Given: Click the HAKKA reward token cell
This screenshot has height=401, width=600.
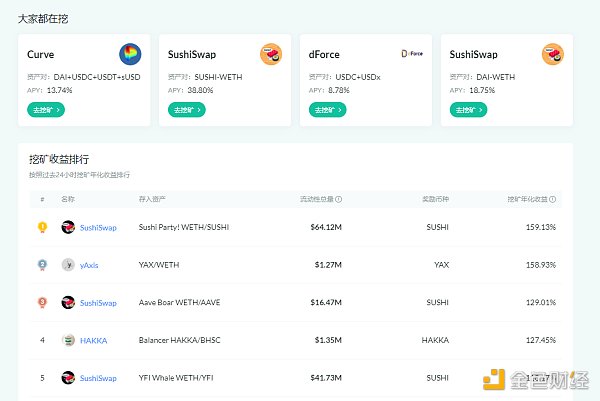Looking at the screenshot, I should 435,340.
